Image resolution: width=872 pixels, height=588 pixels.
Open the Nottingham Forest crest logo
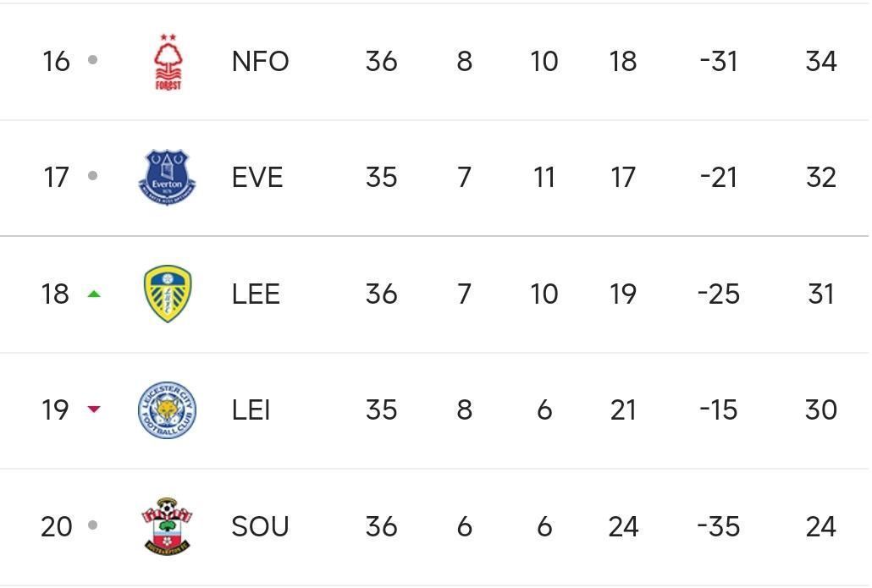tap(168, 62)
